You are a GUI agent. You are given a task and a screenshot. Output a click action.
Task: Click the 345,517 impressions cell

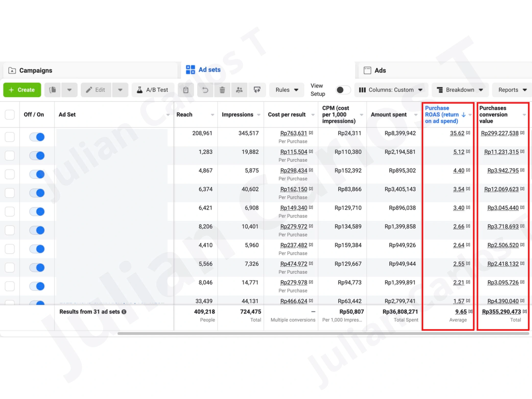pos(249,133)
